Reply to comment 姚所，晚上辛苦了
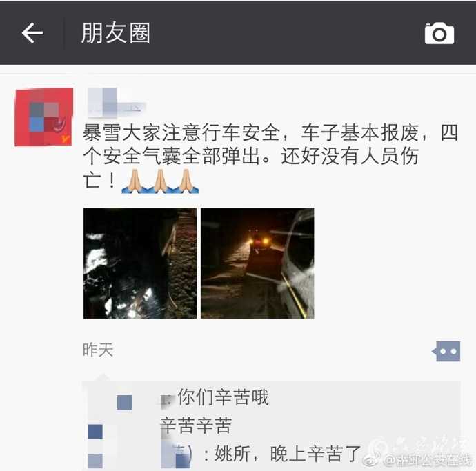 (288, 454)
